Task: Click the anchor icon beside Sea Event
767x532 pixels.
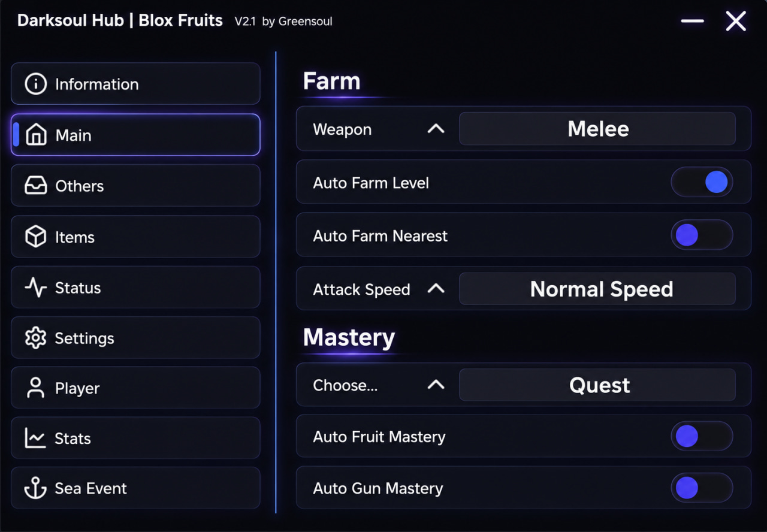Action: [35, 488]
